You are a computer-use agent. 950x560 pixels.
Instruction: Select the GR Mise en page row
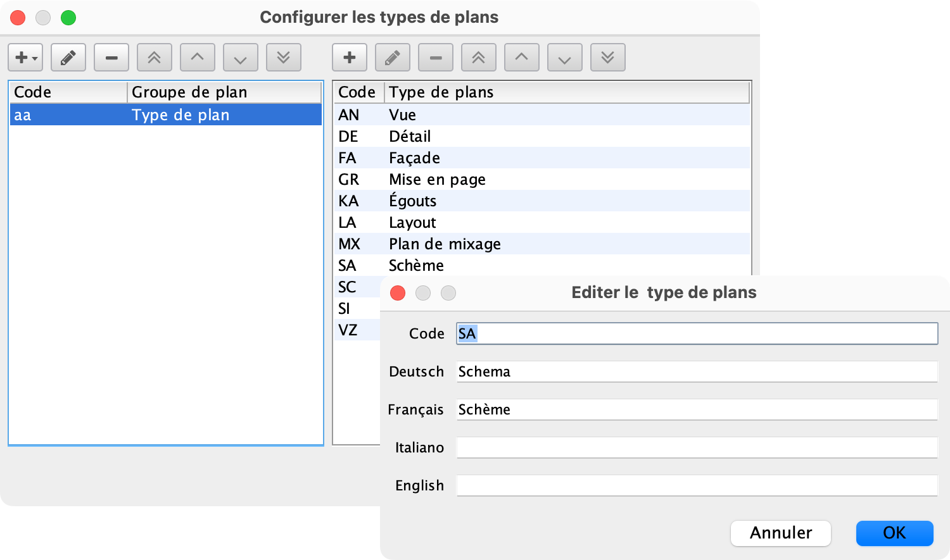542,179
